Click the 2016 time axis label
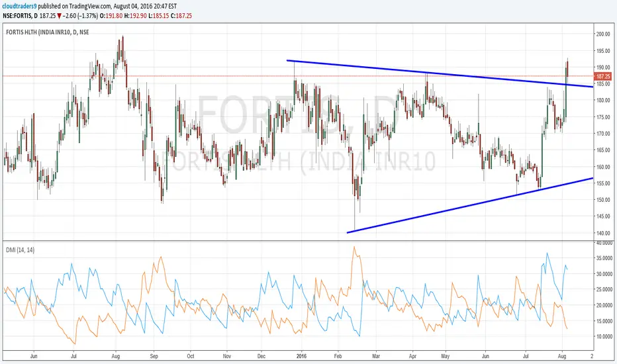Image resolution: width=617 pixels, height=364 pixels. tap(301, 356)
